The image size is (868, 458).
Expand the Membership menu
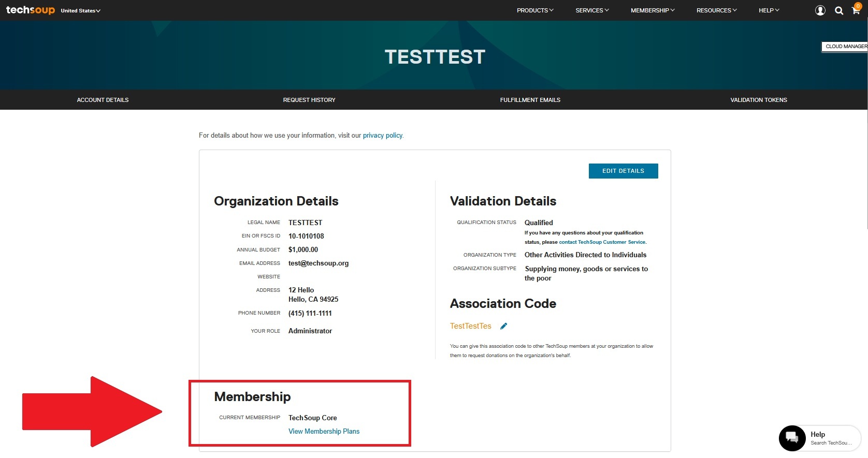653,10
